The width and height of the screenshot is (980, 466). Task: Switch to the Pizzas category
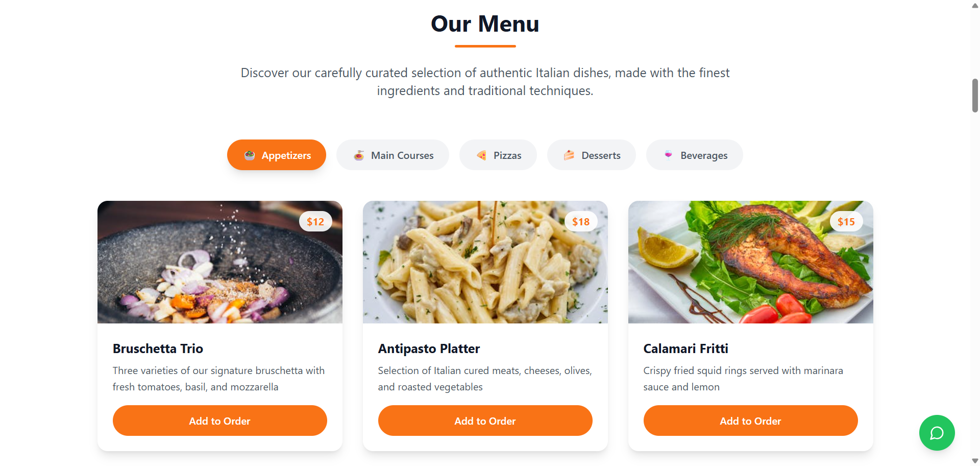498,155
